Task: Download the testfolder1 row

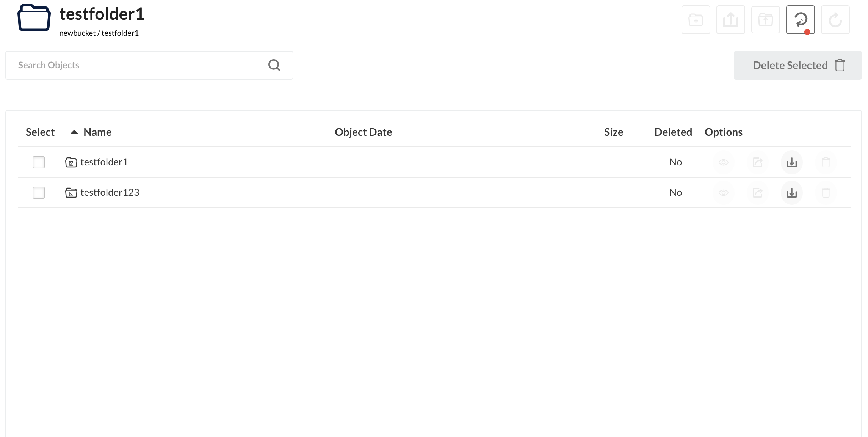Action: click(x=791, y=162)
